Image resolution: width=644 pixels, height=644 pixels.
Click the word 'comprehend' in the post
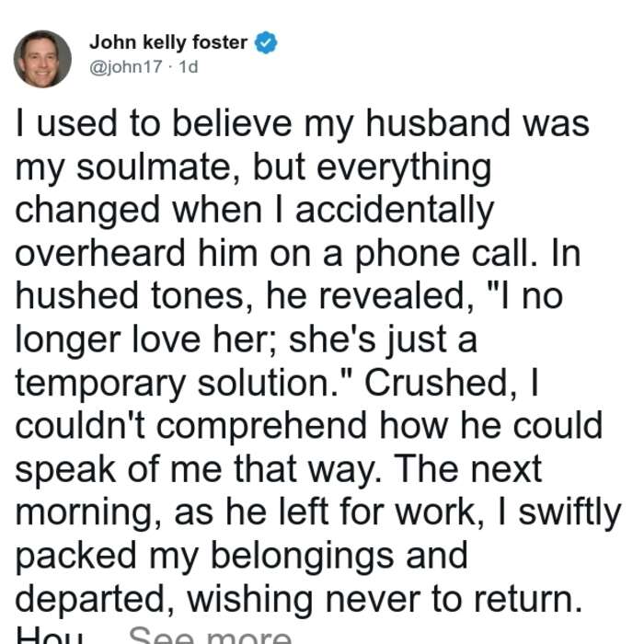(261, 426)
